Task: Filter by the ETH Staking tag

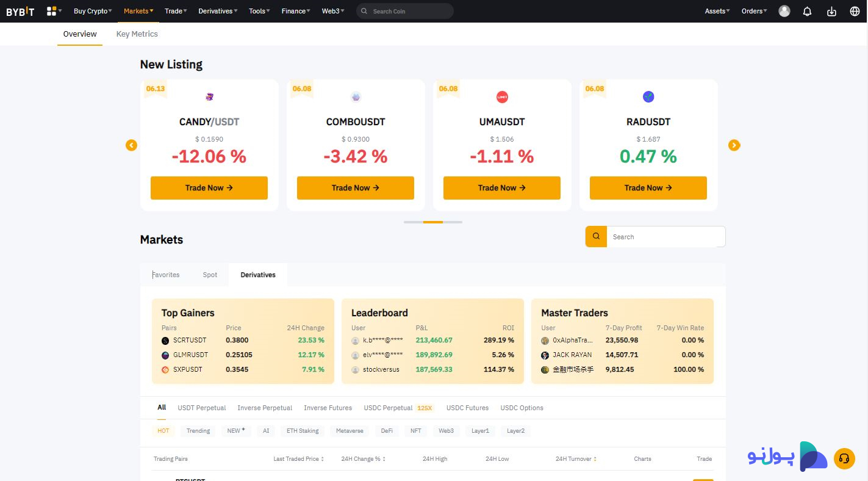Action: pyautogui.click(x=303, y=431)
